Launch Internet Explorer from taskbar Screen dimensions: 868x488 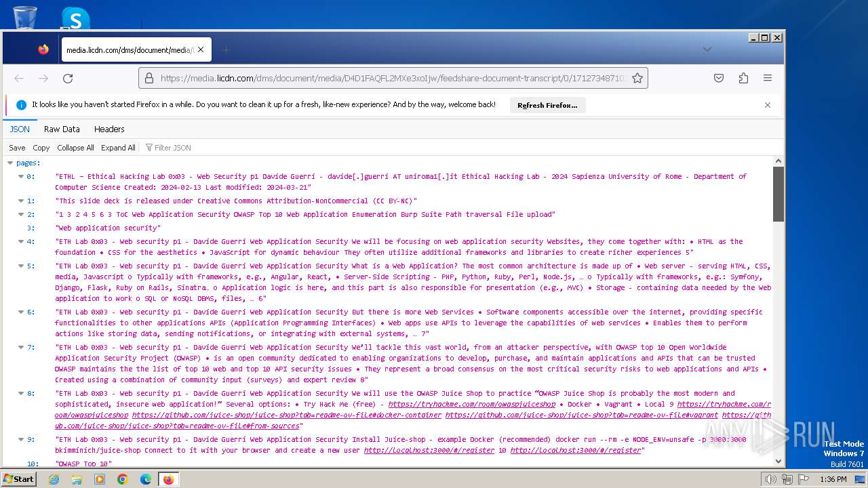(54, 479)
